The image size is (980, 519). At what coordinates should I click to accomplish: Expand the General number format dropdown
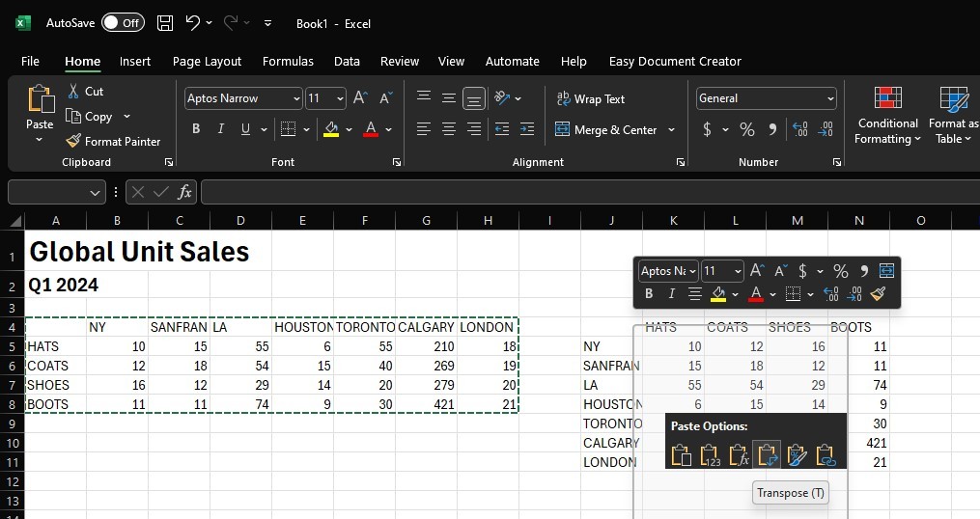[829, 98]
